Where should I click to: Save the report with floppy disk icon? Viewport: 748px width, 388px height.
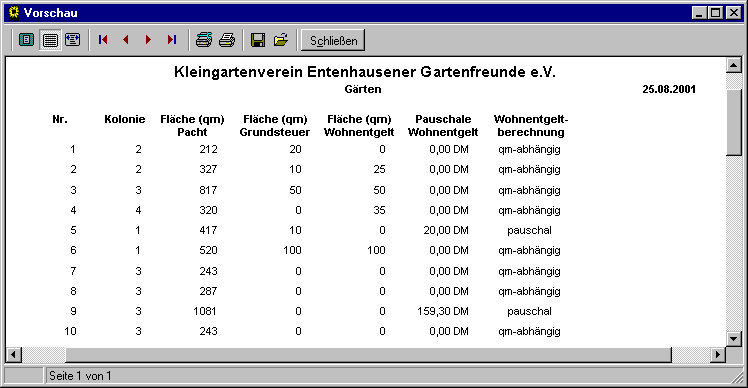coord(258,40)
